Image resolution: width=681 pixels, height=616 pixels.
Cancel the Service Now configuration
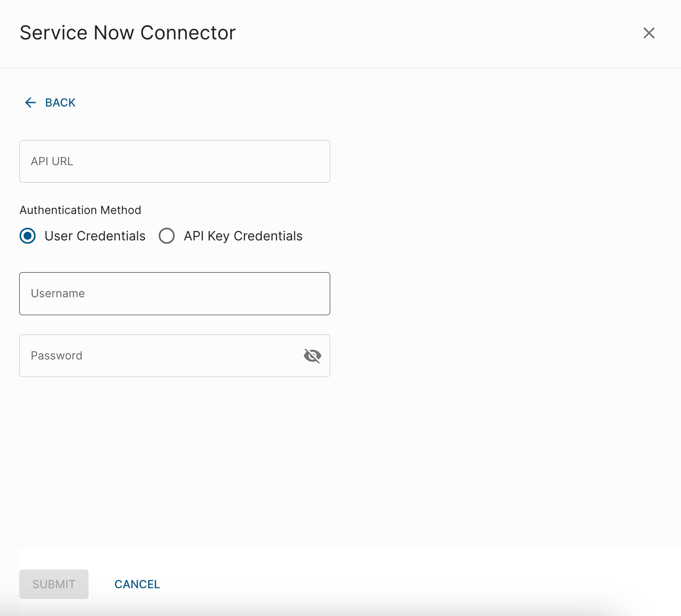click(x=137, y=584)
